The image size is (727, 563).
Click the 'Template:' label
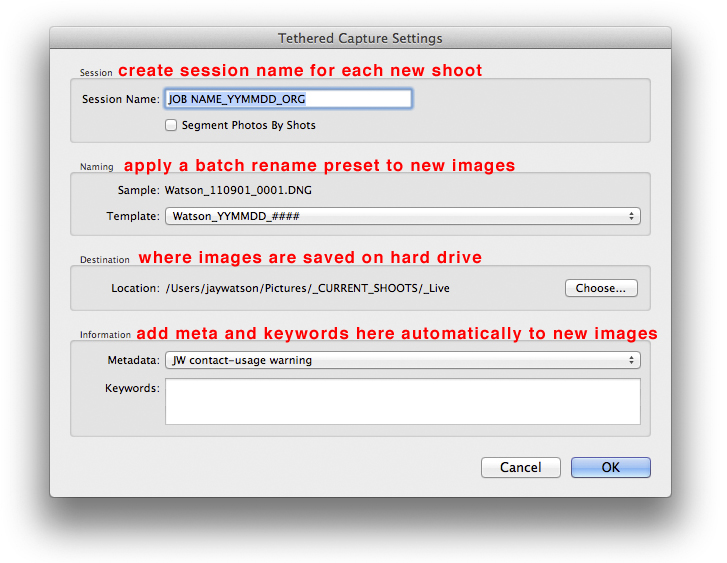point(132,216)
